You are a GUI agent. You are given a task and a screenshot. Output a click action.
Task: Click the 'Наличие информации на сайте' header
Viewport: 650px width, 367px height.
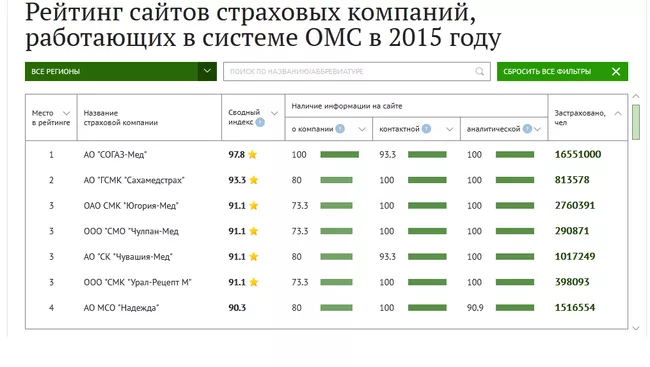(x=347, y=106)
